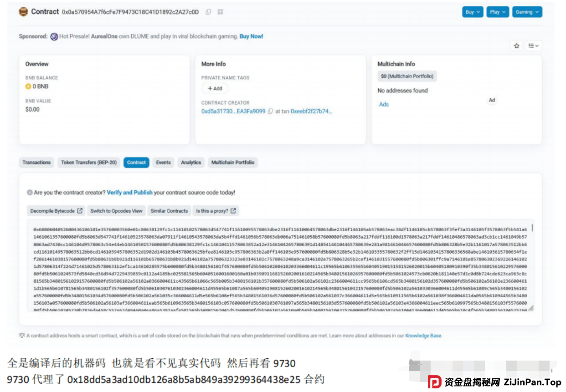
Task: Click the '+ Add' private name tag button
Action: [215, 89]
